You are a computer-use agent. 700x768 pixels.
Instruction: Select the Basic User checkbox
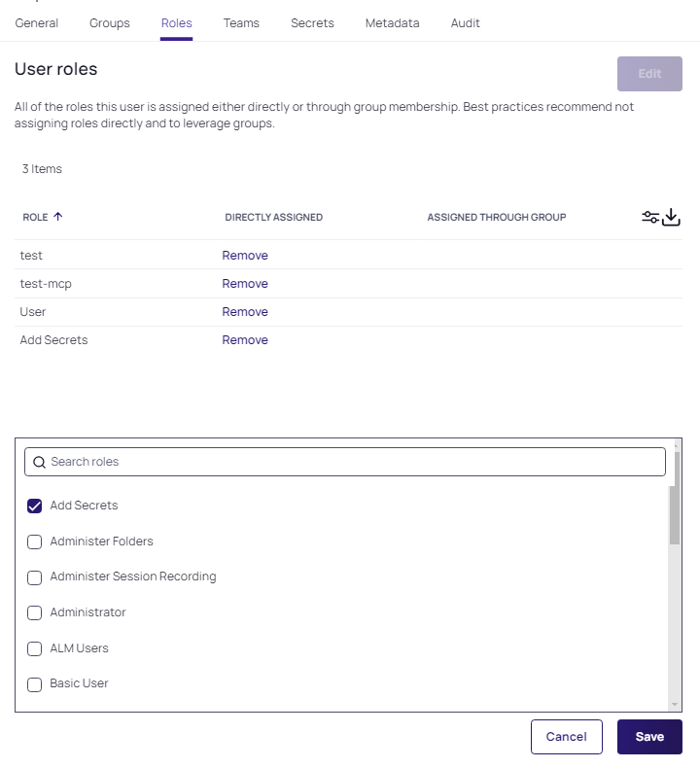tap(34, 684)
